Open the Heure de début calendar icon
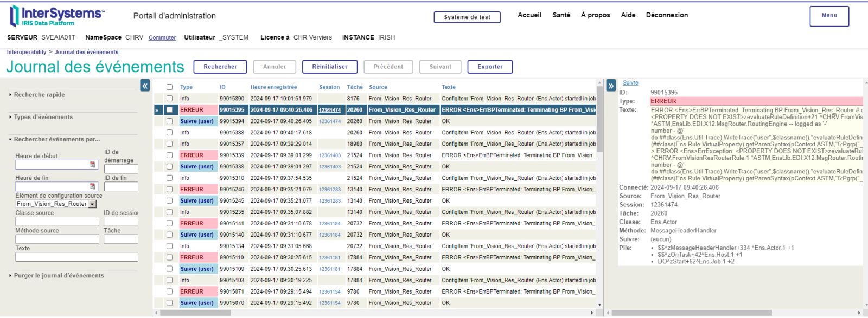The width and height of the screenshot is (868, 318). 92,165
